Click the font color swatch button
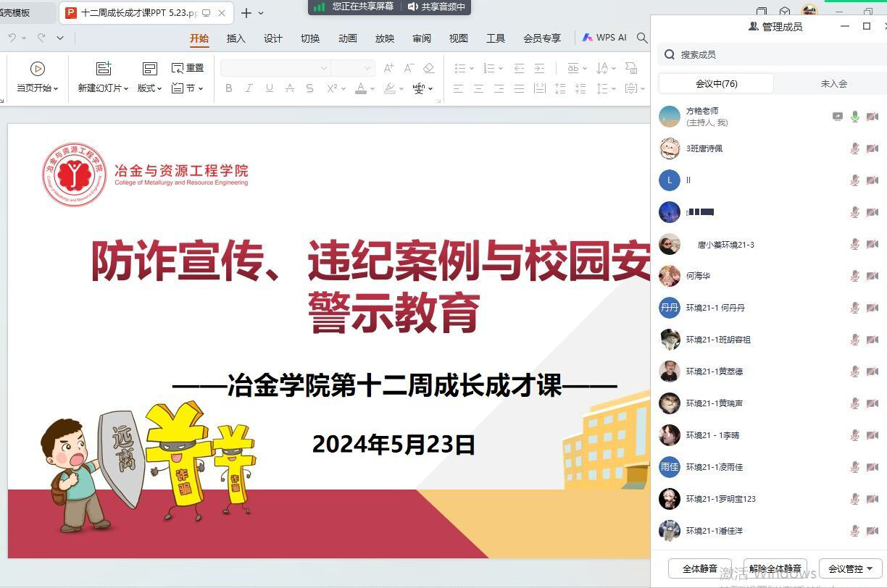887x588 pixels. [361, 88]
